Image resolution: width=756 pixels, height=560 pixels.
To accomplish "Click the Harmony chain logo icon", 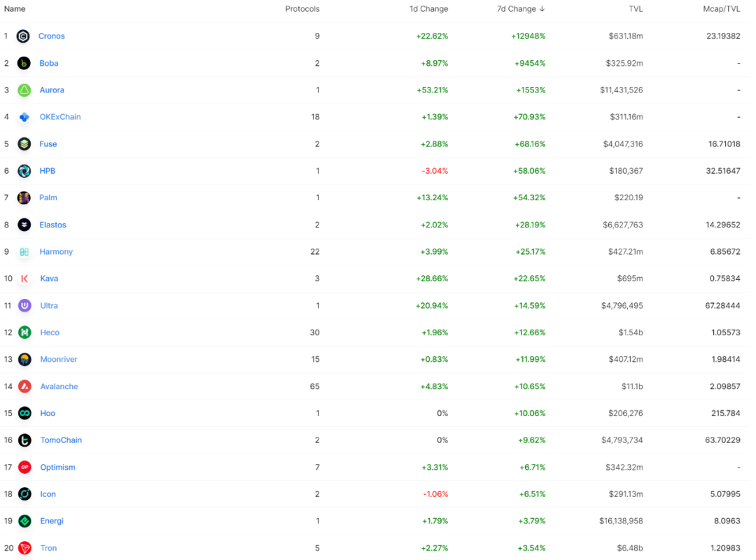I will [24, 252].
